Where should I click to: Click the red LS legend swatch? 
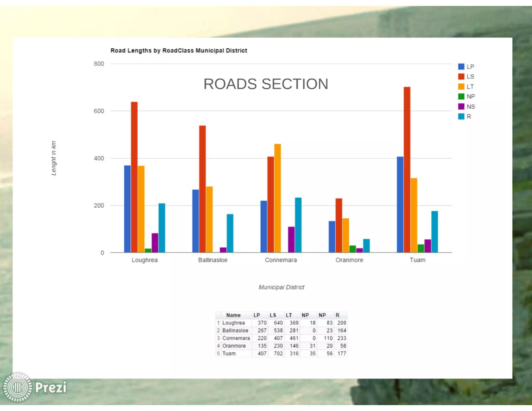click(461, 77)
